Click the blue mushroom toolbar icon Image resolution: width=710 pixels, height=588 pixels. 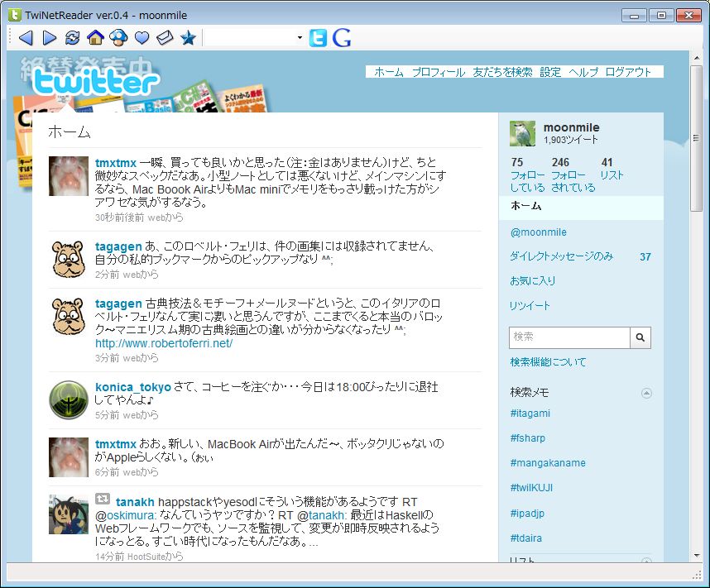118,38
